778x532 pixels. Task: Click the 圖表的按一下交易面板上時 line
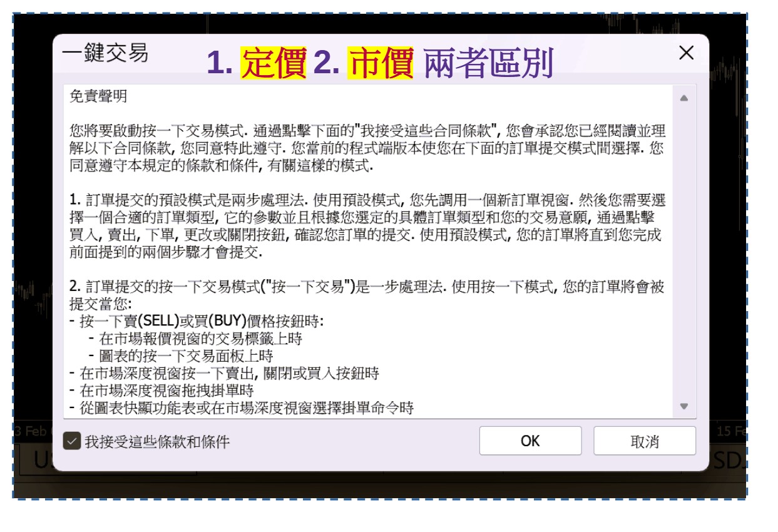(180, 356)
